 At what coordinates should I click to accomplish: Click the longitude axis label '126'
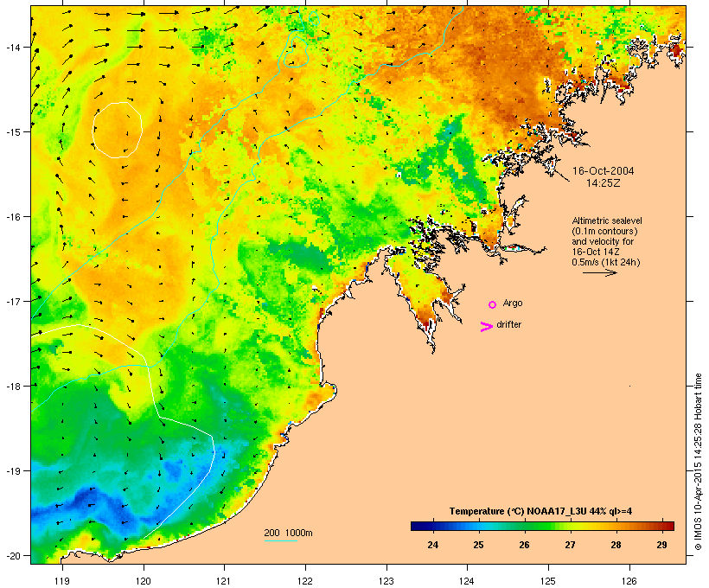(x=629, y=581)
